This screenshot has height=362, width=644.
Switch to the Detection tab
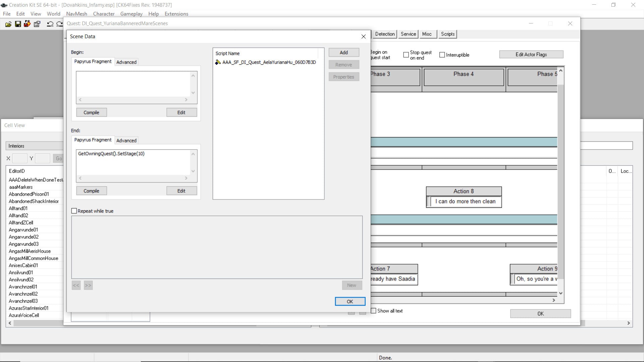tap(385, 34)
